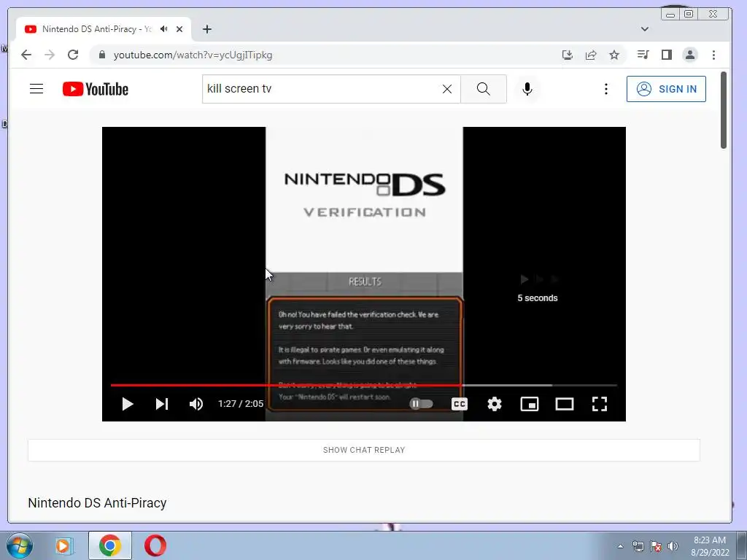This screenshot has width=747, height=560.
Task: Reload the current page
Action: [73, 55]
